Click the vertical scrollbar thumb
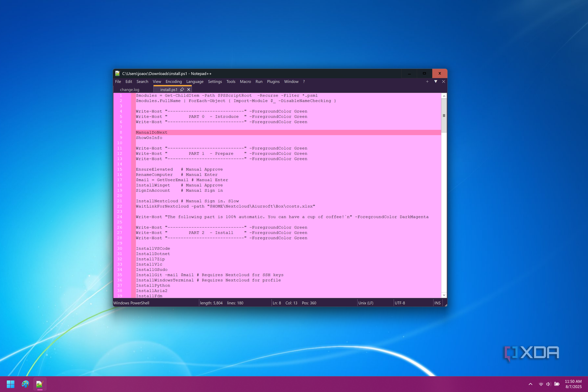The width and height of the screenshot is (588, 392). click(x=444, y=116)
